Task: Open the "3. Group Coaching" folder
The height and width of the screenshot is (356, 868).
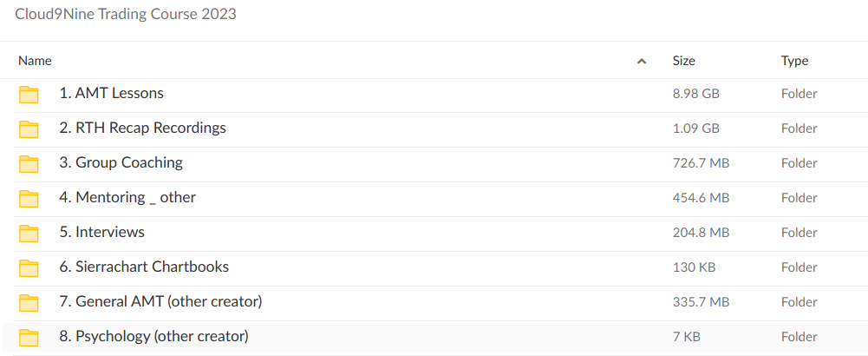Action: coord(121,162)
